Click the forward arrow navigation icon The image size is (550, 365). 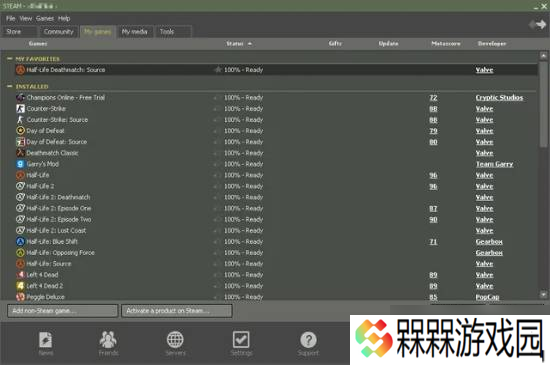point(541,24)
